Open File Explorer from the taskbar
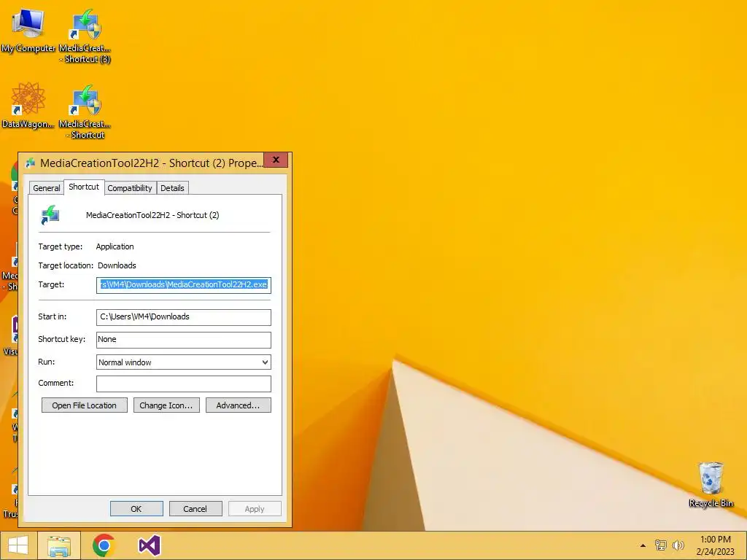This screenshot has height=560, width=747. 59,545
